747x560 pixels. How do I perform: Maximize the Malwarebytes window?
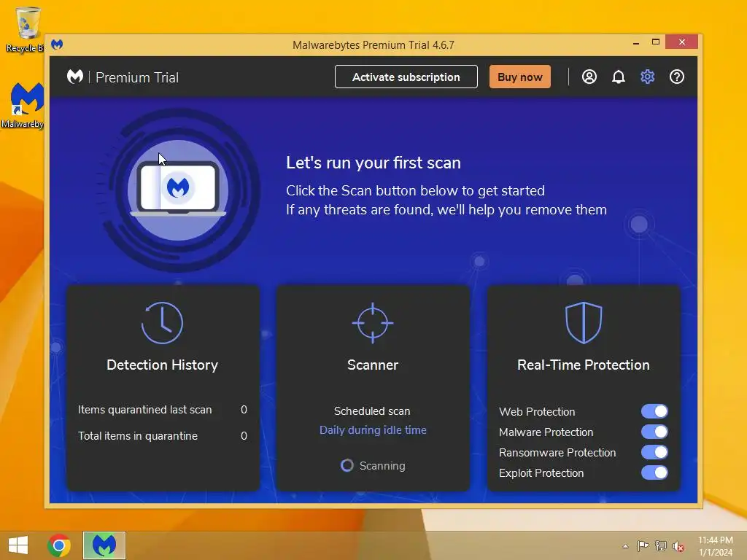point(656,42)
